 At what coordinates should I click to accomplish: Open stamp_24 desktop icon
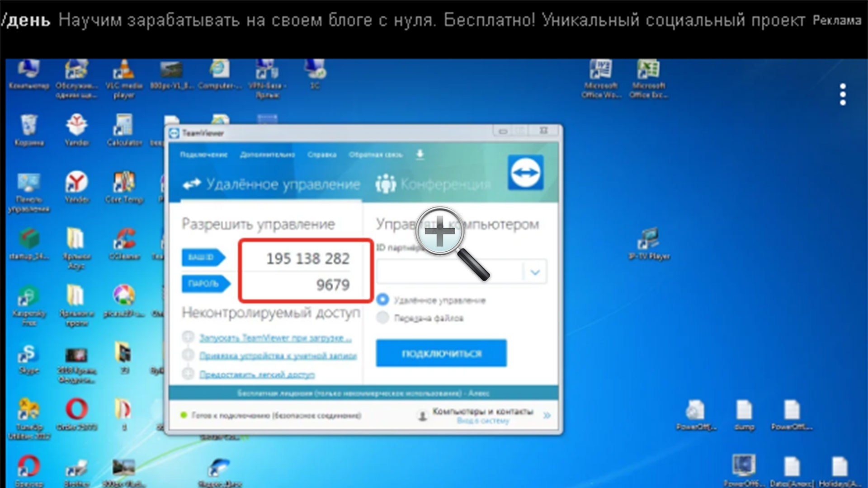pos(29,244)
